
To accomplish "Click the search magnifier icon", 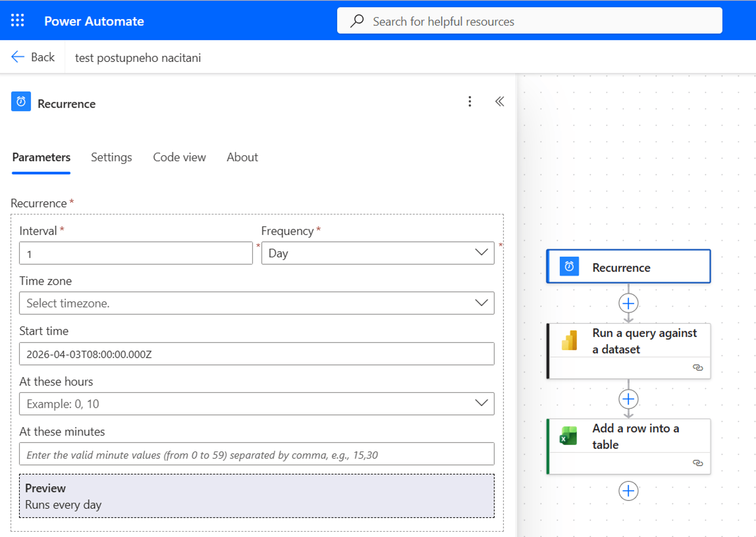I will [x=357, y=21].
